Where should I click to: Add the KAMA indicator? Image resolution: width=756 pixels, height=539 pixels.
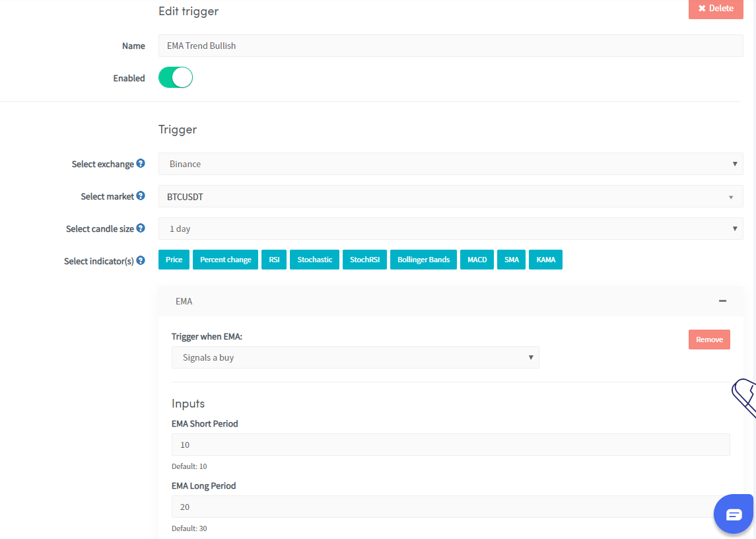pos(545,260)
